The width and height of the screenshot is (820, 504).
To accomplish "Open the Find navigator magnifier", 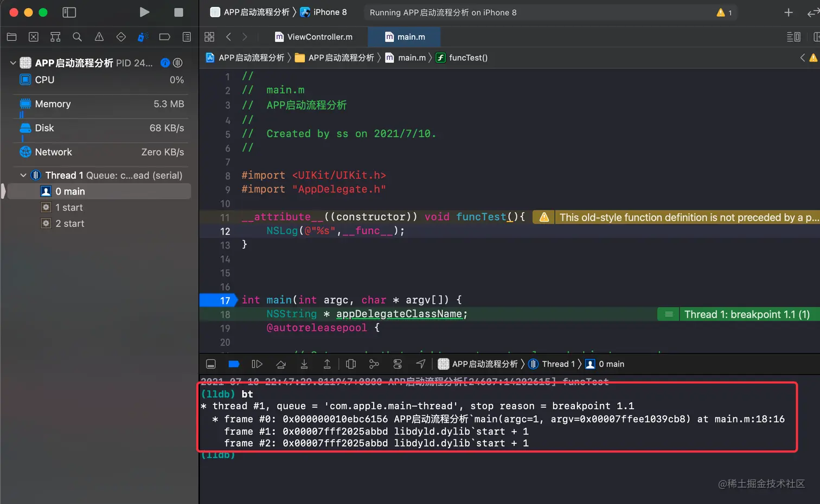I will [77, 37].
